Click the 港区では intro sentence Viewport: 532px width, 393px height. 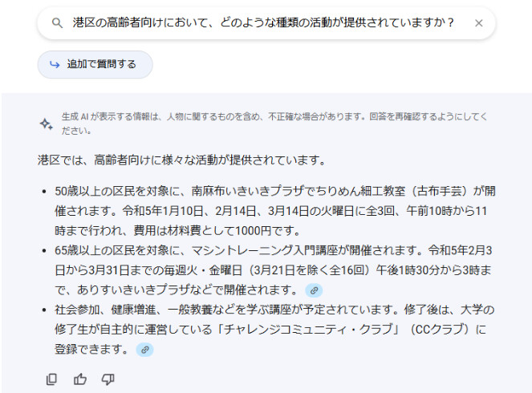tap(182, 160)
